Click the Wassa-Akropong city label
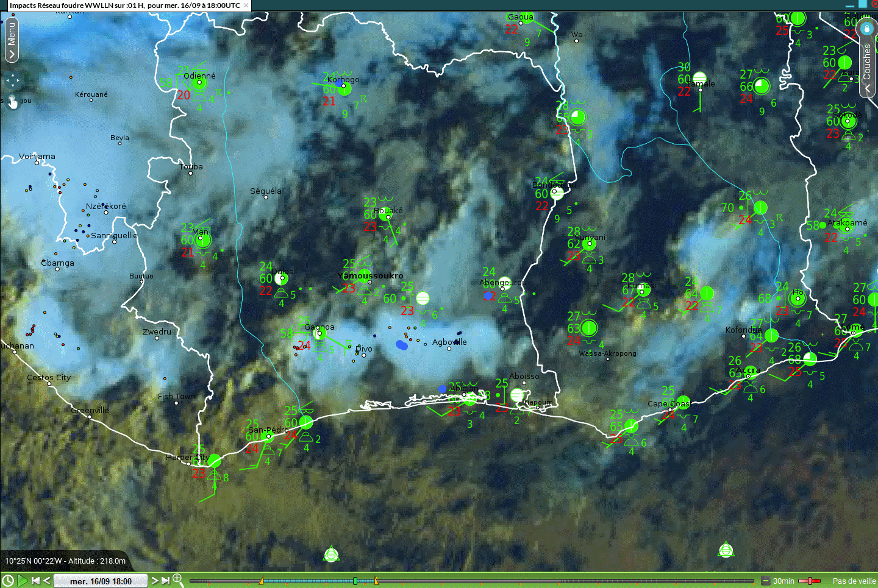878x588 pixels. tap(607, 353)
